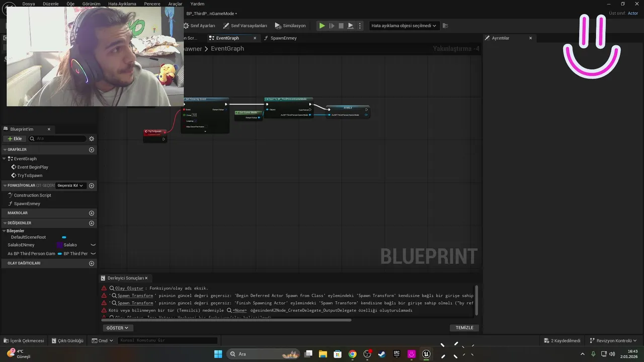Viewport: 644px width, 362px height.
Task: Select Event BeginPlay in the graph list
Action: coord(33,167)
